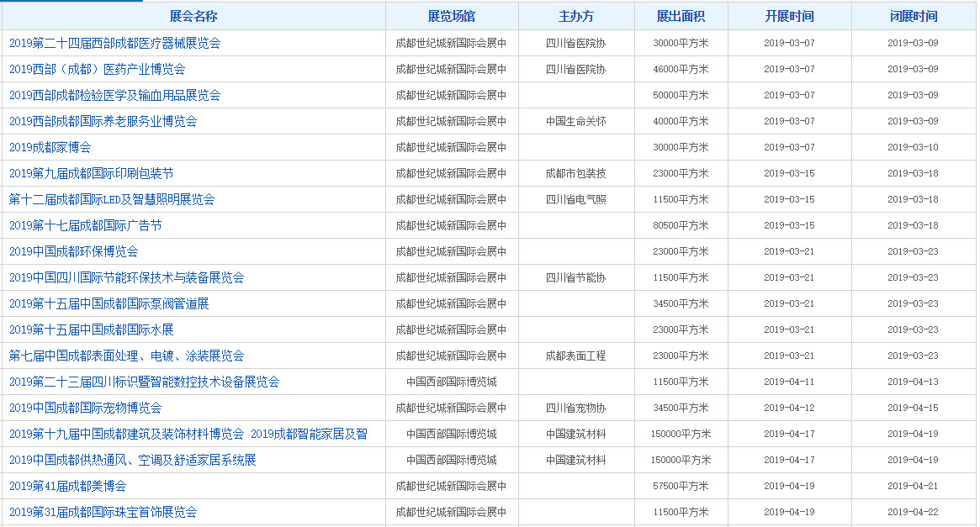
Task: Select 四川省宠物协 organizer cell
Action: point(575,408)
